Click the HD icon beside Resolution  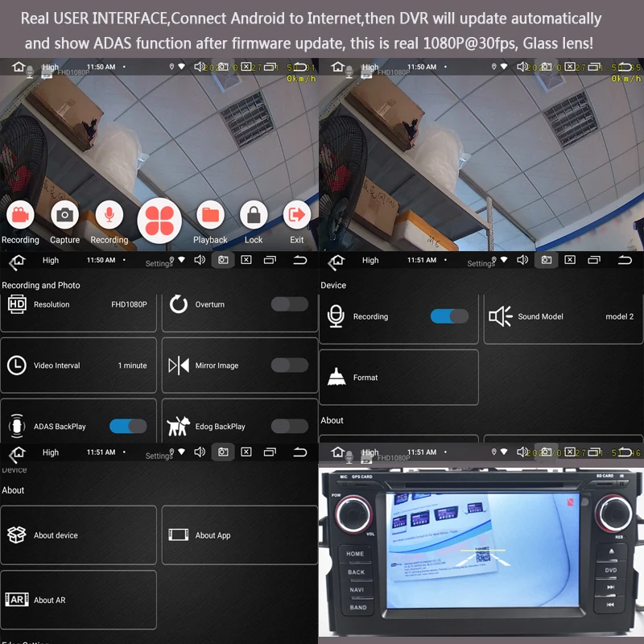coord(17,304)
